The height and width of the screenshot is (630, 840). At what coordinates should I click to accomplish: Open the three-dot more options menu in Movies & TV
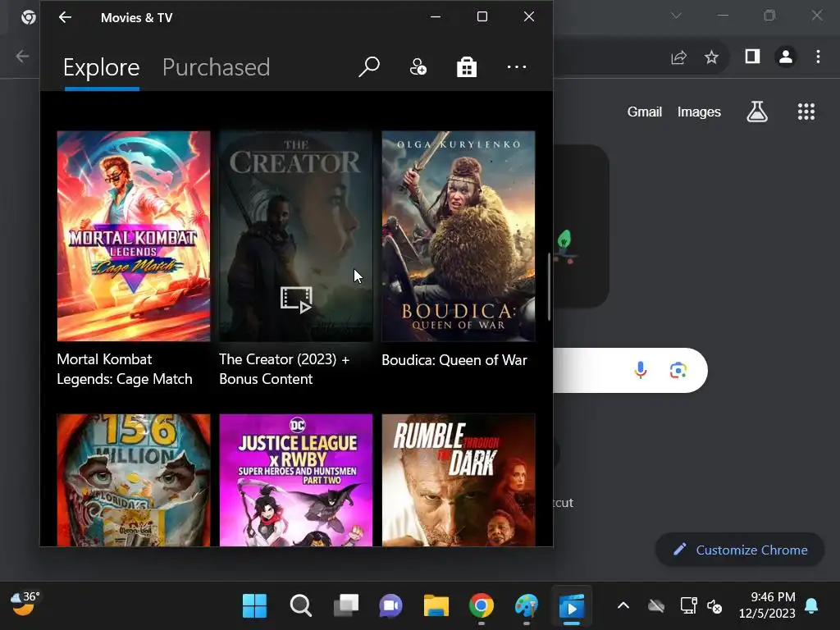[517, 67]
